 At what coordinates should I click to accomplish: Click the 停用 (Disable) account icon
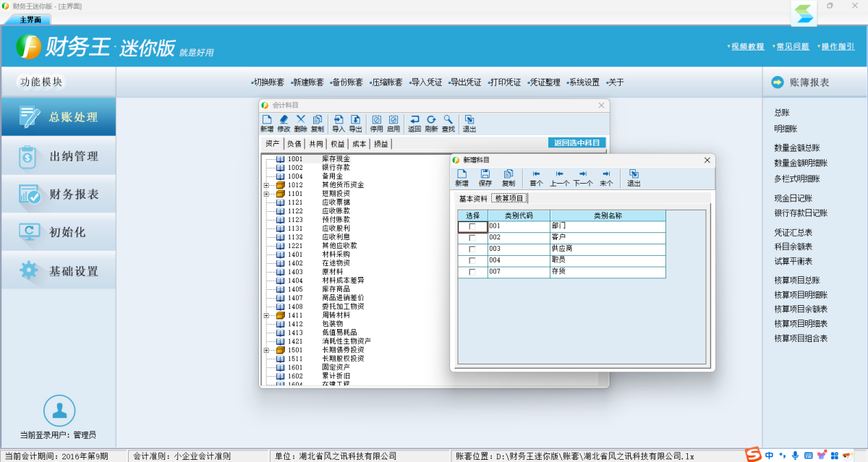click(x=376, y=123)
